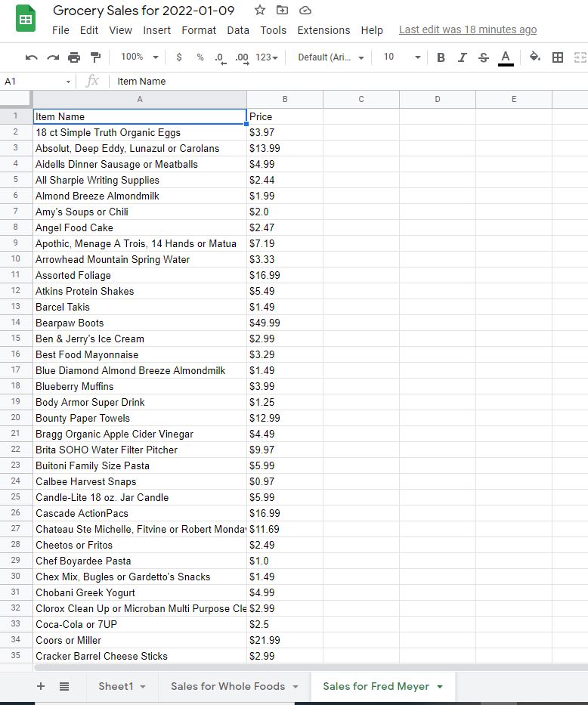Image resolution: width=588 pixels, height=705 pixels.
Task: Click the merge cells icon
Action: tap(580, 57)
